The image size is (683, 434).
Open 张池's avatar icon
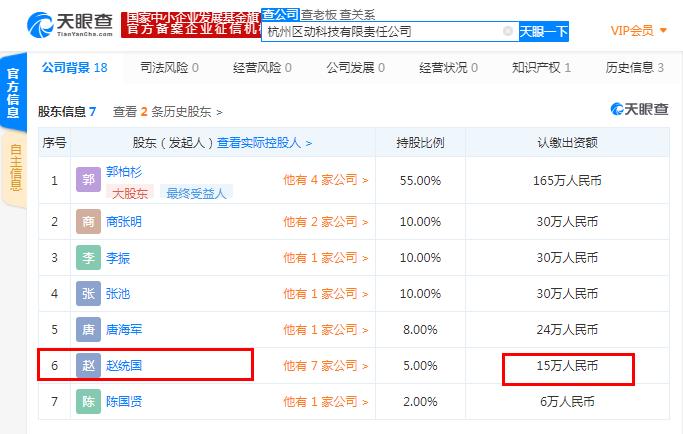tap(88, 293)
